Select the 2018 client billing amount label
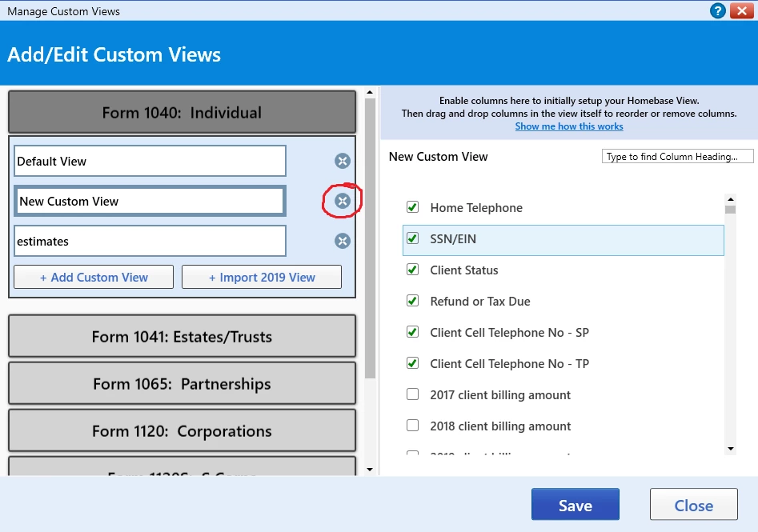Screen dimensions: 758x532 (500, 426)
